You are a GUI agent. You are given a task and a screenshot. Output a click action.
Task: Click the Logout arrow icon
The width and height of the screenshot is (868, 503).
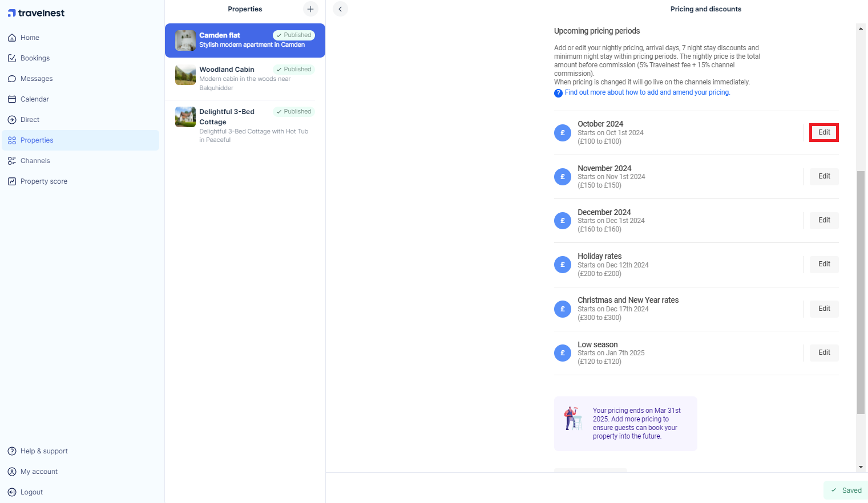point(12,492)
